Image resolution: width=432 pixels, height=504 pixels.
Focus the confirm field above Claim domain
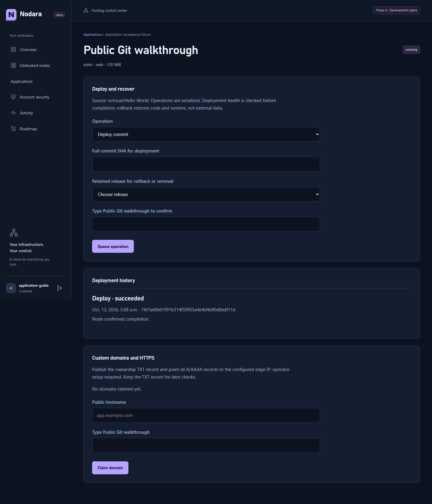206,445
